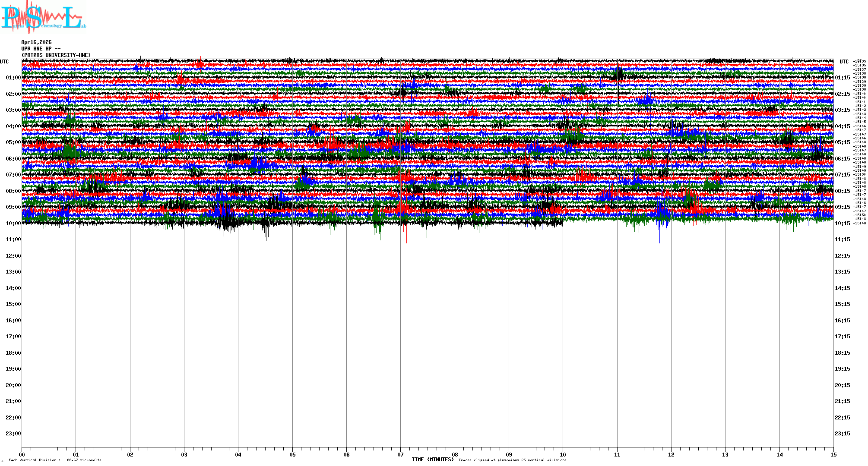Click the PSL seismology lab logo

43,16
